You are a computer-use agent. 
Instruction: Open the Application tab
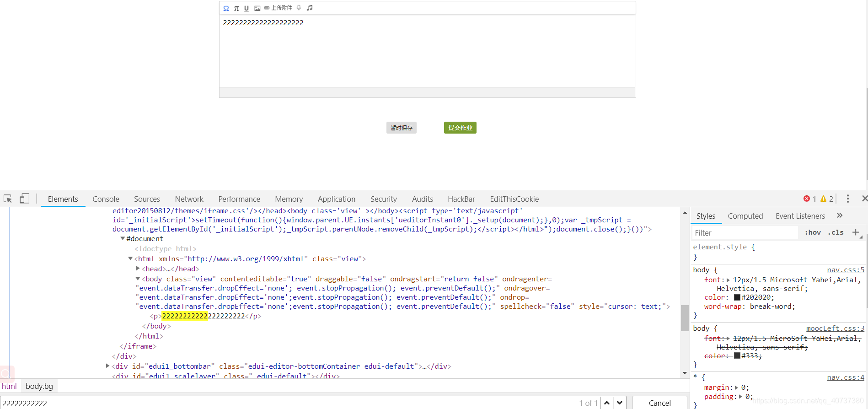pos(337,199)
